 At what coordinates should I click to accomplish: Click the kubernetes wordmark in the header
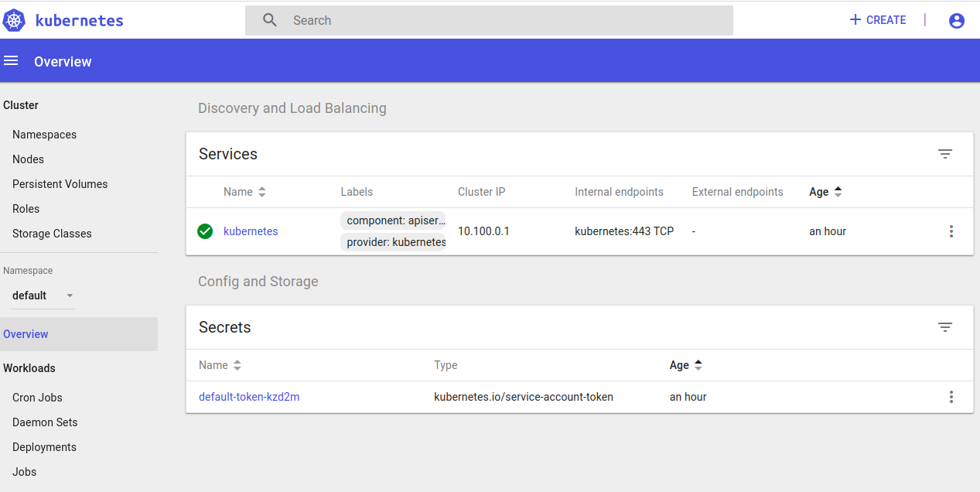tap(80, 20)
